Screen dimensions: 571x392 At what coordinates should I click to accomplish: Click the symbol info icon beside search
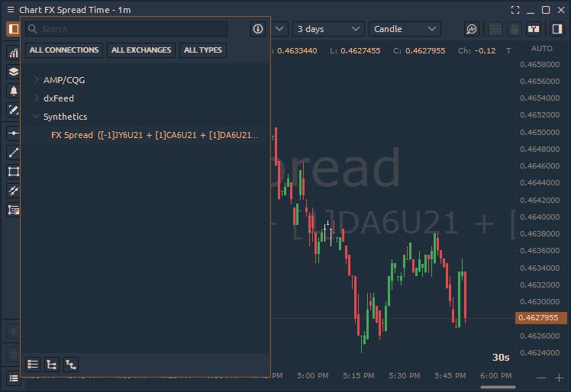coord(258,29)
